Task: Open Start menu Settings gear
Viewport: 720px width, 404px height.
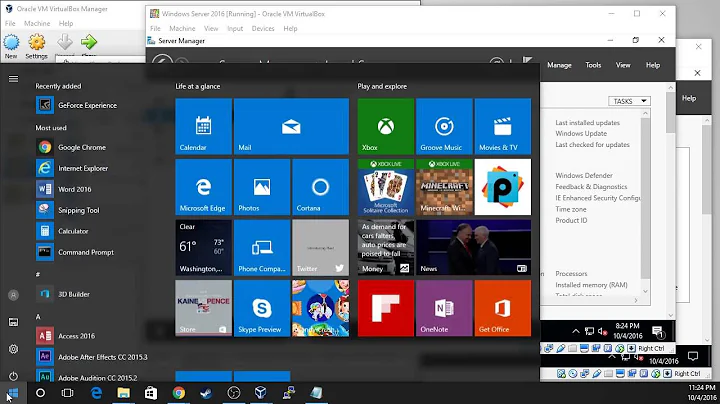Action: tap(13, 349)
